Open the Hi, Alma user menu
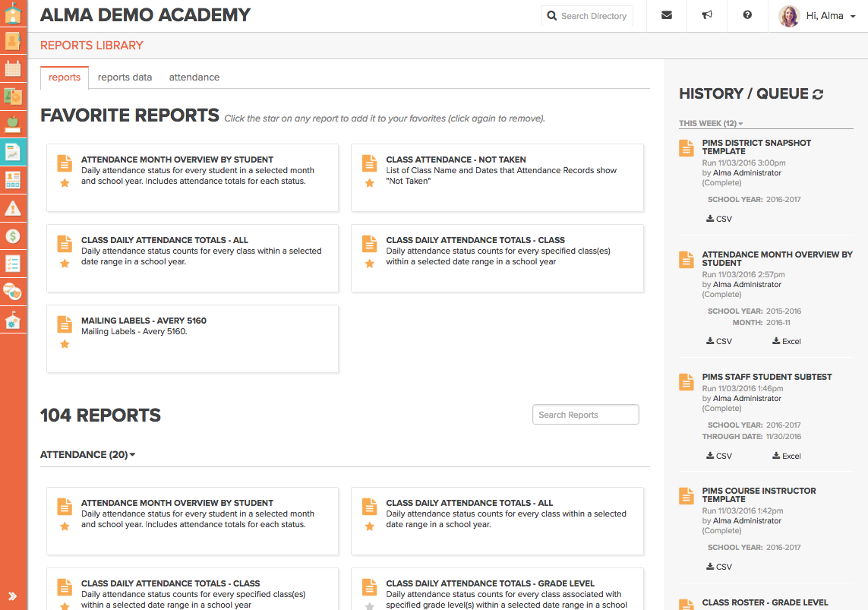The height and width of the screenshot is (610, 868). pyautogui.click(x=822, y=16)
